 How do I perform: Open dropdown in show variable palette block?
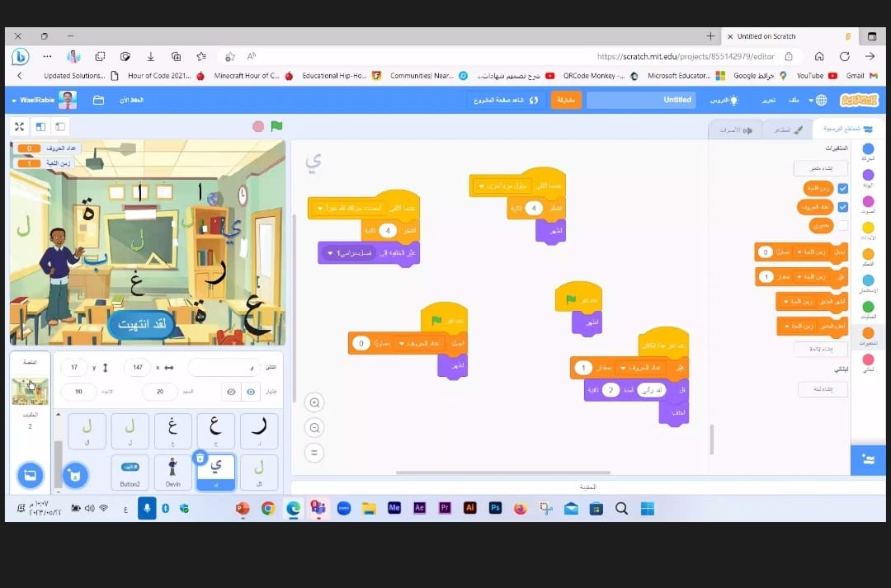pos(798,301)
